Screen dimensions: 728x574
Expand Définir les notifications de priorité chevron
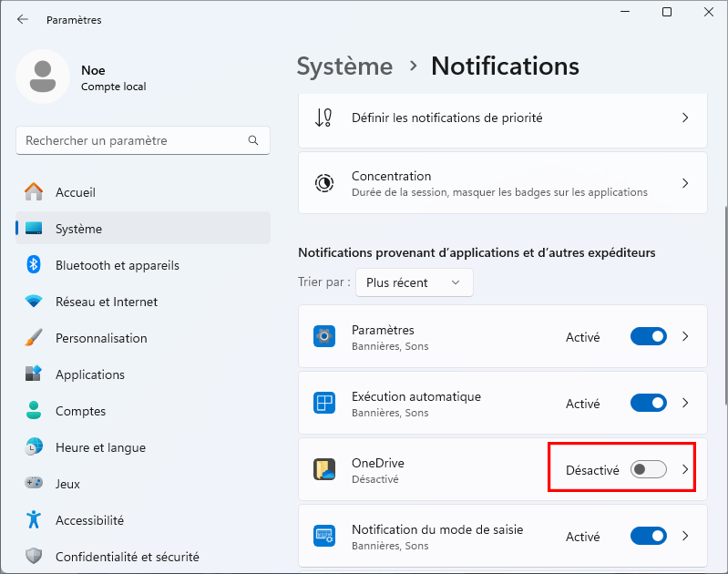[x=685, y=118]
